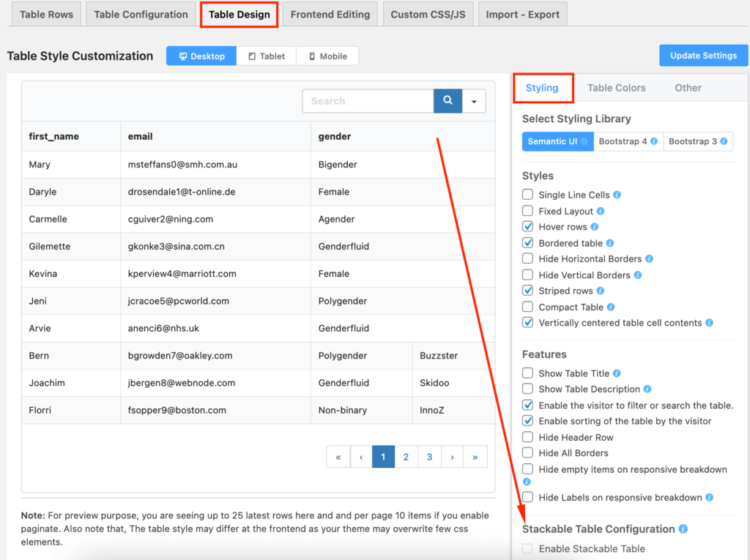Uncheck the Hover rows option
Screen dimensions: 750x560
pyautogui.click(x=527, y=226)
